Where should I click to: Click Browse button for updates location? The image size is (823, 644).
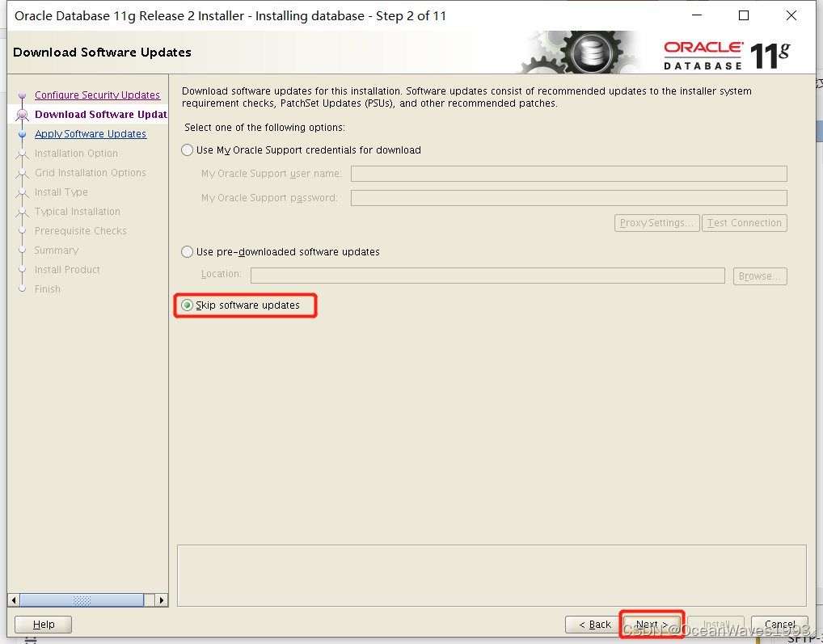click(760, 276)
